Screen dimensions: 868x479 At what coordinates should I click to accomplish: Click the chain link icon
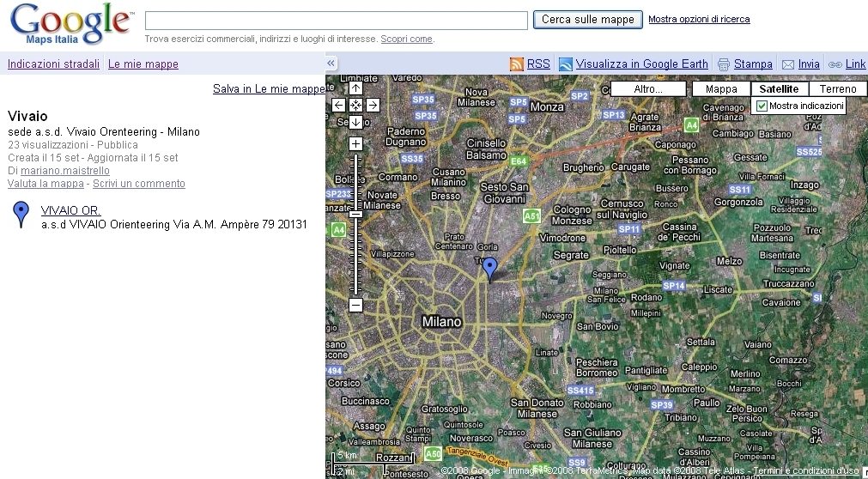click(835, 64)
